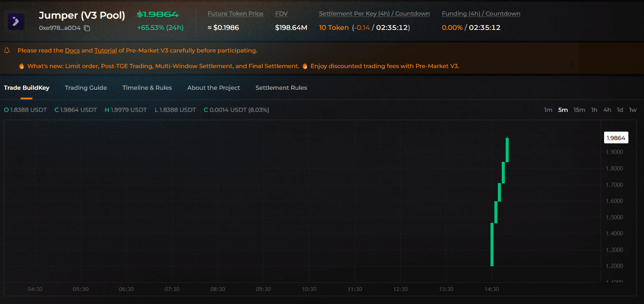Click the L 1.8388 USDT low value

tap(175, 110)
